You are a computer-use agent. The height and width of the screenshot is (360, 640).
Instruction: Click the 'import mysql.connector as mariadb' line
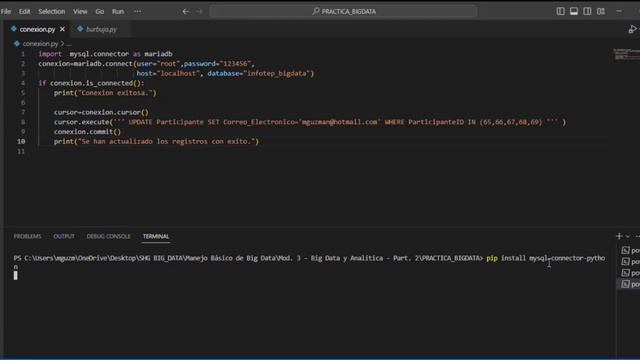[105, 54]
